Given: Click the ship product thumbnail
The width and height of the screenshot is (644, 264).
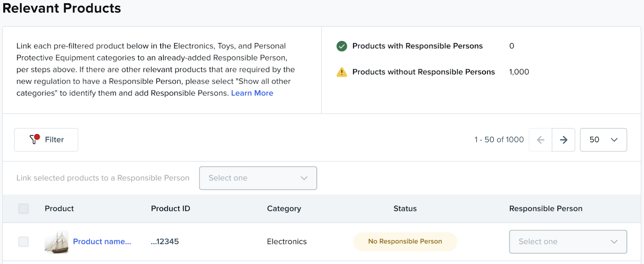Looking at the screenshot, I should 56,241.
